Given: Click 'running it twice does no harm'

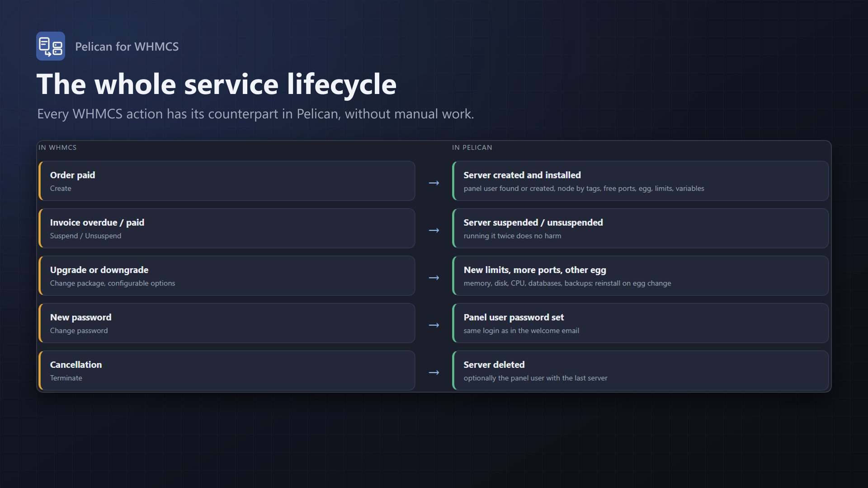Looking at the screenshot, I should tap(512, 236).
